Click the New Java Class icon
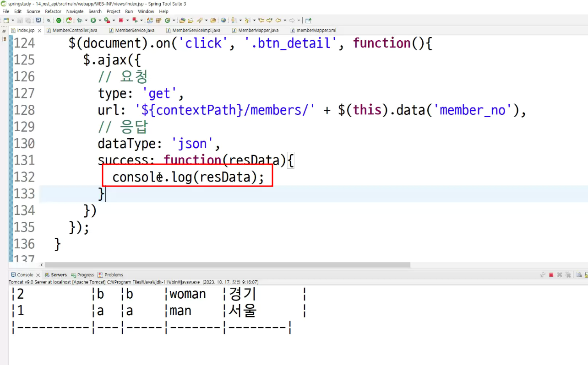The width and height of the screenshot is (588, 365). pyautogui.click(x=167, y=20)
